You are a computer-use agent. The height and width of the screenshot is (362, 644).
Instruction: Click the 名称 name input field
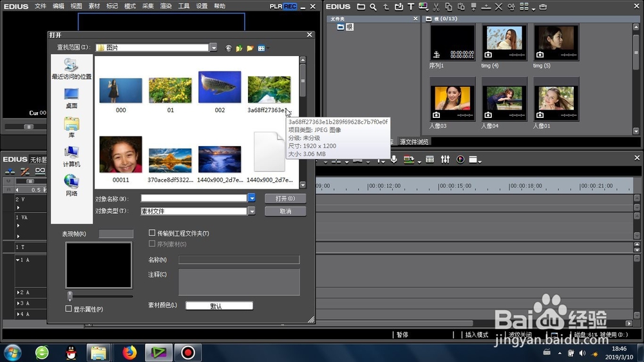pos(239,260)
